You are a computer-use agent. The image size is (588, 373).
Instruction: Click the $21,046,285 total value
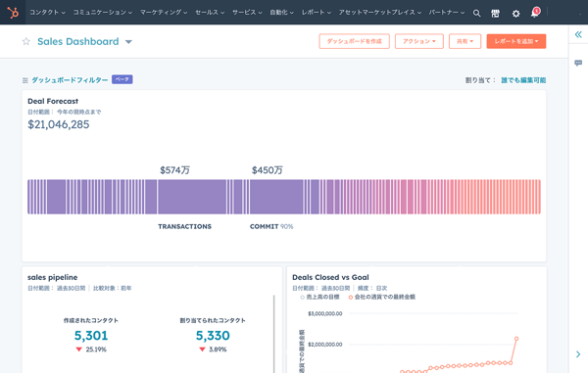coord(59,124)
